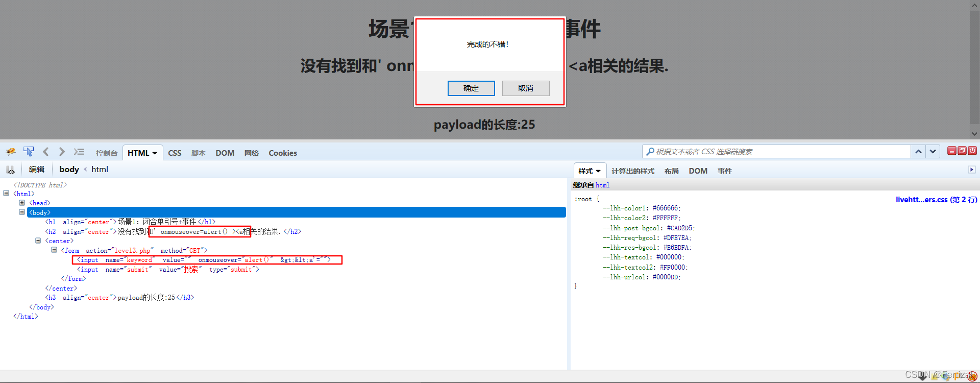Select the highlighted <body> tree row

click(296, 212)
